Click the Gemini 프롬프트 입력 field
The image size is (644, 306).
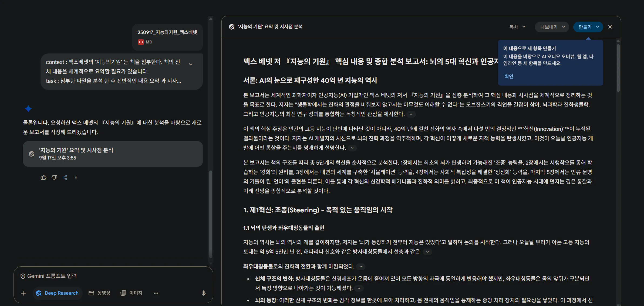point(113,276)
